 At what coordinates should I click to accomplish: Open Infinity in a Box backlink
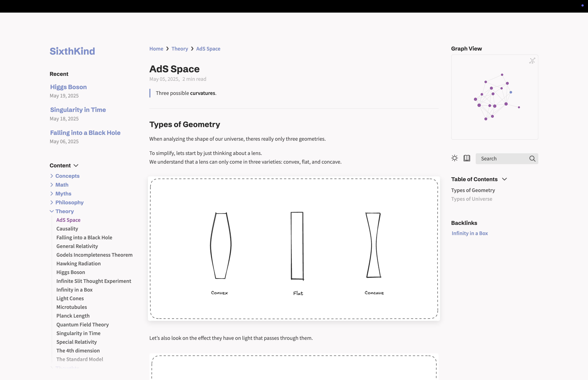tap(470, 233)
